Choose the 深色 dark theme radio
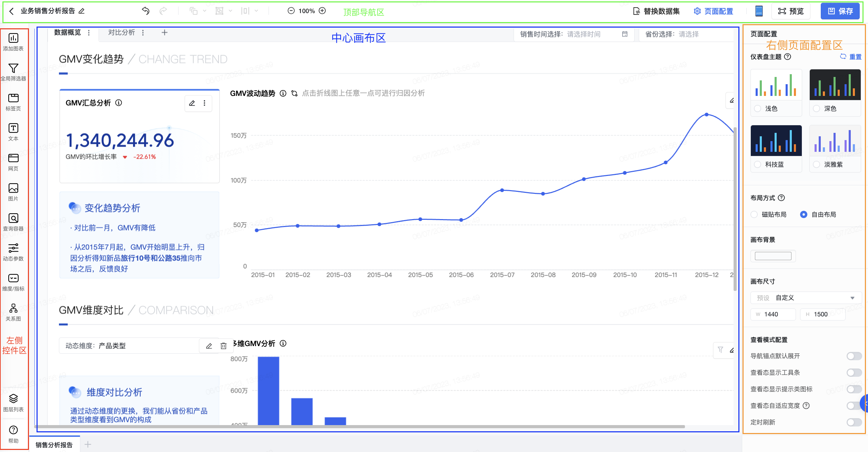Screen dimensions: 868x452 coord(816,109)
